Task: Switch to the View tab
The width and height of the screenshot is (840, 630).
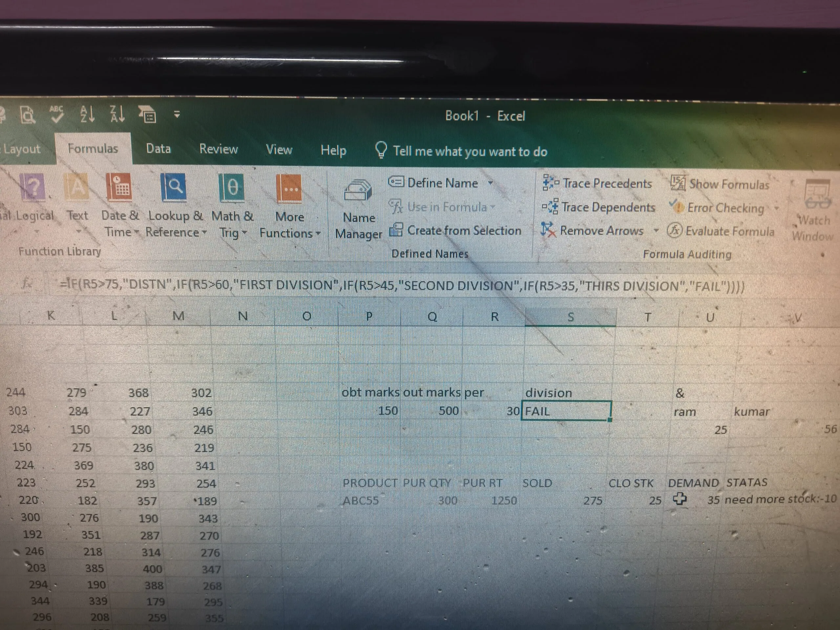Action: [x=279, y=150]
